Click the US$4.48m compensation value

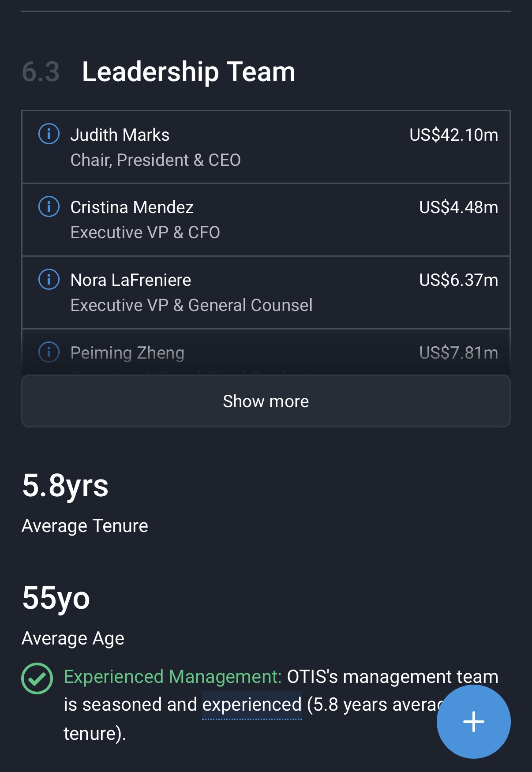coord(458,207)
